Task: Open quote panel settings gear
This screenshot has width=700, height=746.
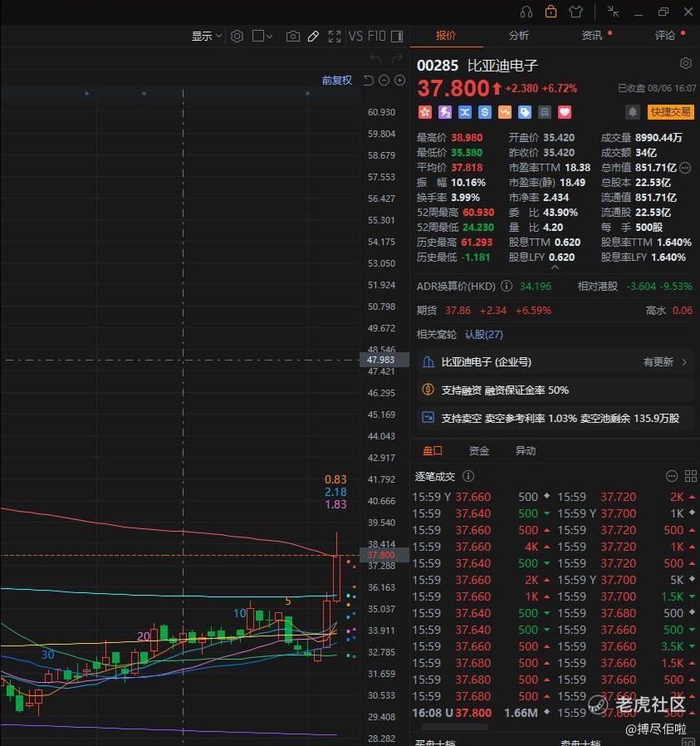Action: [x=686, y=63]
